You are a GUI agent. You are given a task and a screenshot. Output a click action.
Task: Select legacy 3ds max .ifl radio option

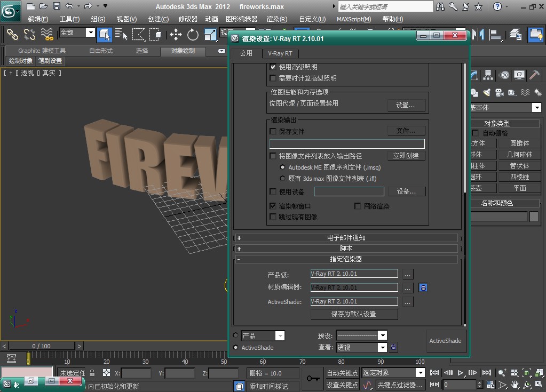point(282,179)
